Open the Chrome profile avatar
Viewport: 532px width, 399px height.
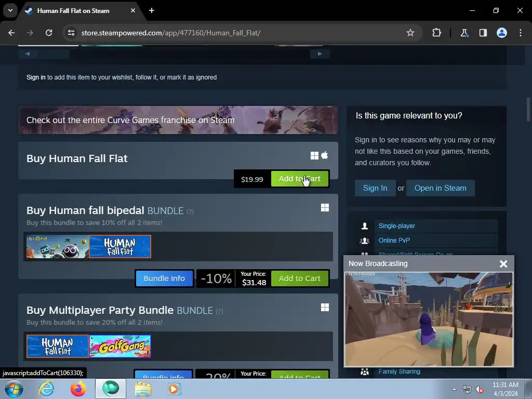pyautogui.click(x=501, y=33)
